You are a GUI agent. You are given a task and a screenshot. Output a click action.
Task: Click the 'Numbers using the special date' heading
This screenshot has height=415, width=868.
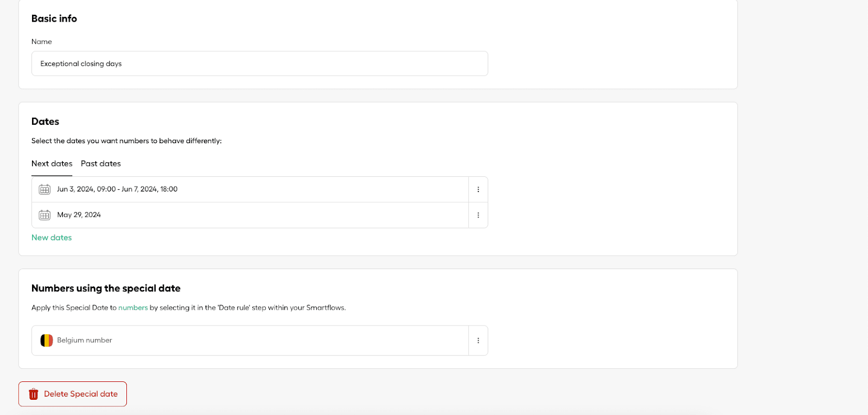click(x=106, y=289)
